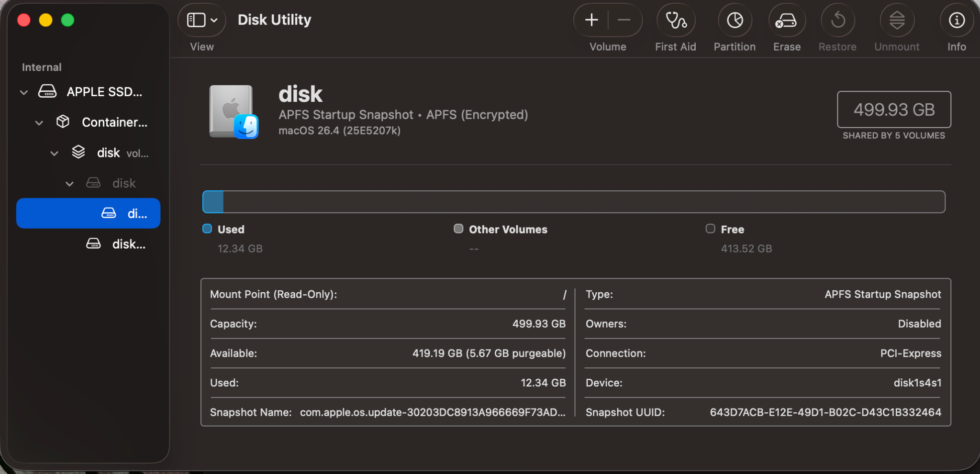Select the last disk entry in sidebar
This screenshot has height=474, width=980.
[x=128, y=244]
